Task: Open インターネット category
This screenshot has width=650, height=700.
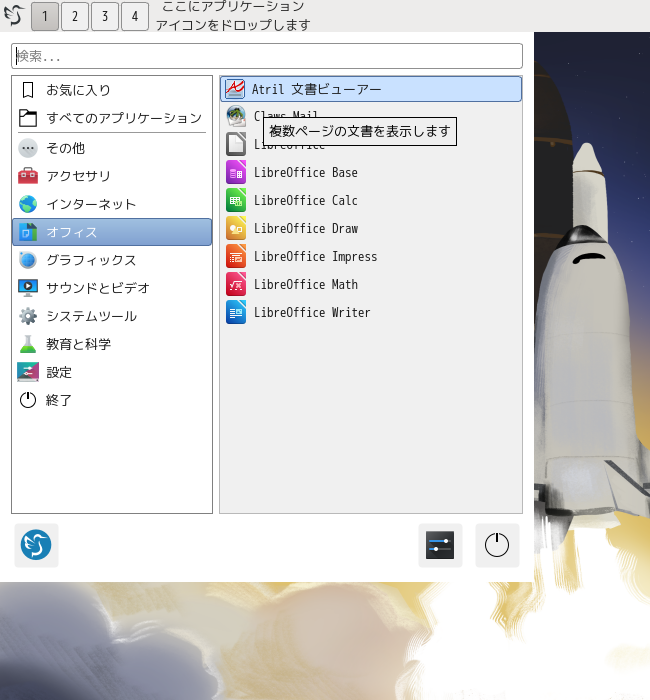Action: point(112,204)
